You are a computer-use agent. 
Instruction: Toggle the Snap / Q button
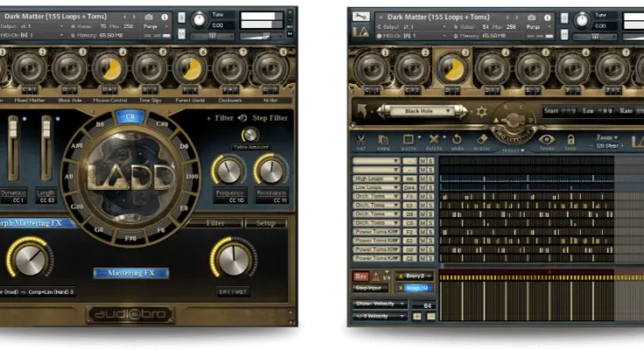tap(414, 287)
